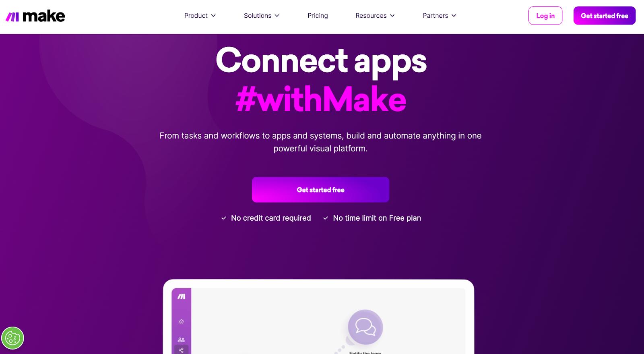This screenshot has height=354, width=644.
Task: Click the chat bubble module icon
Action: (x=365, y=327)
